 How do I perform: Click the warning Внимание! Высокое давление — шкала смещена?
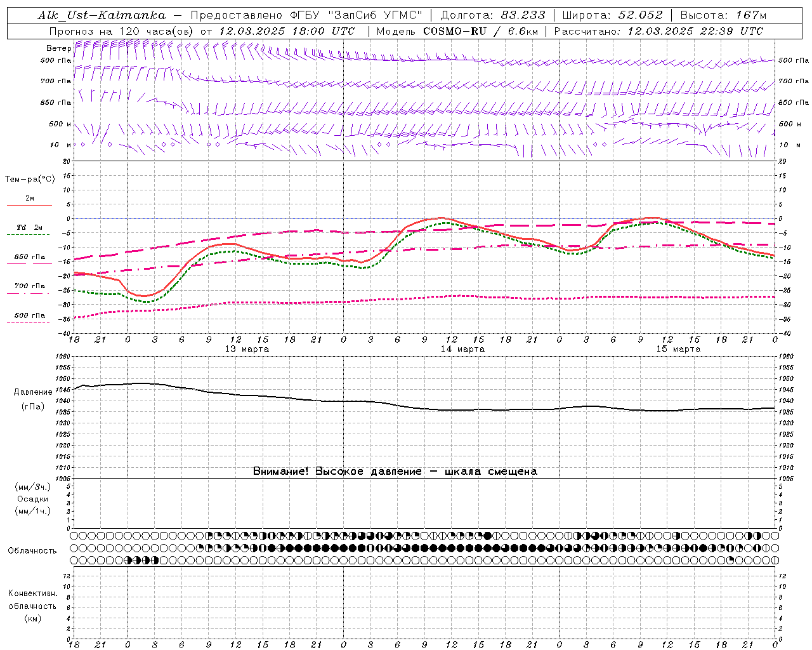click(x=395, y=472)
